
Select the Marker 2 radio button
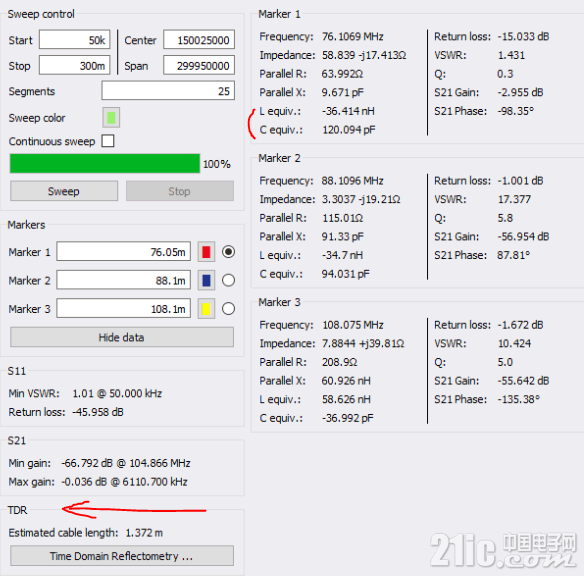[x=228, y=280]
